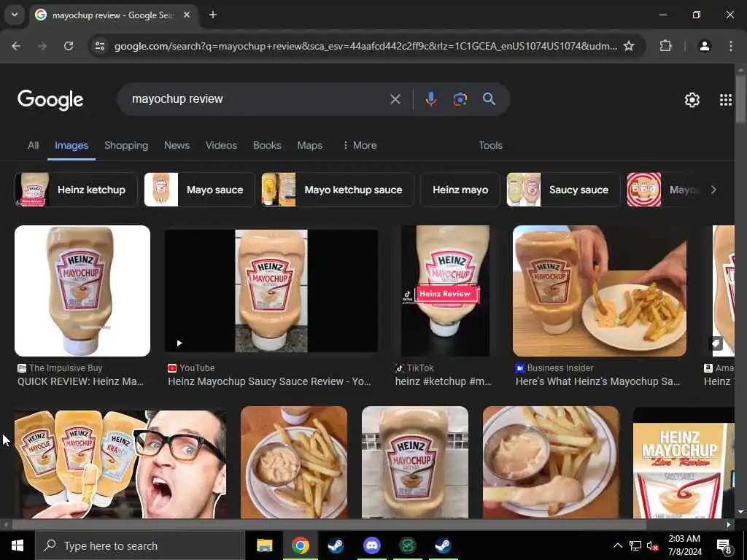Open the Extensions puzzle icon

tap(665, 46)
